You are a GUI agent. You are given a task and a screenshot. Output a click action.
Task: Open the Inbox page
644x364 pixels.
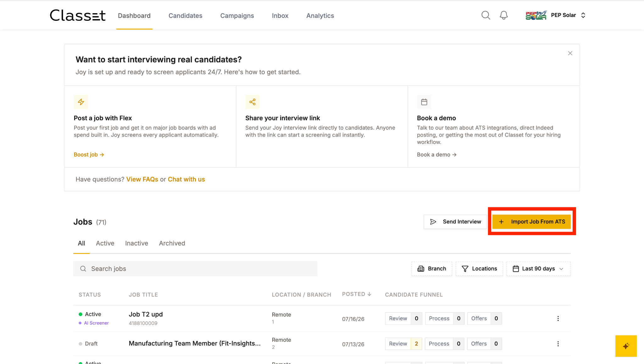[280, 16]
